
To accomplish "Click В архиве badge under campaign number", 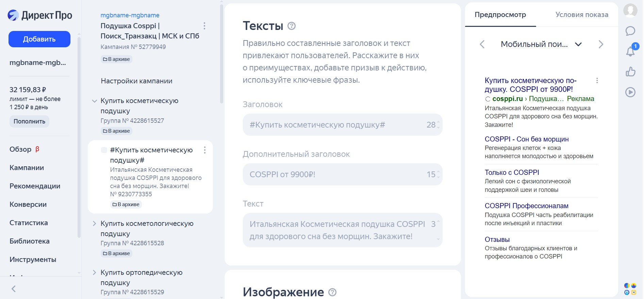I will point(117,59).
